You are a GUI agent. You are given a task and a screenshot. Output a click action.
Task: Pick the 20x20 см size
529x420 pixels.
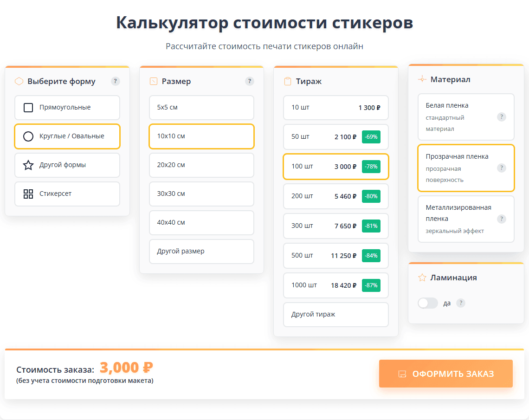coord(201,165)
